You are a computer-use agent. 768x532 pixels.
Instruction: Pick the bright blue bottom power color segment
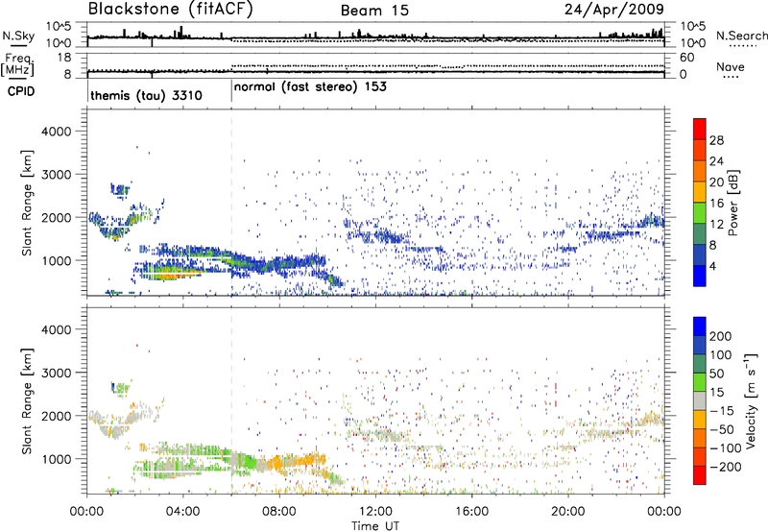point(700,276)
